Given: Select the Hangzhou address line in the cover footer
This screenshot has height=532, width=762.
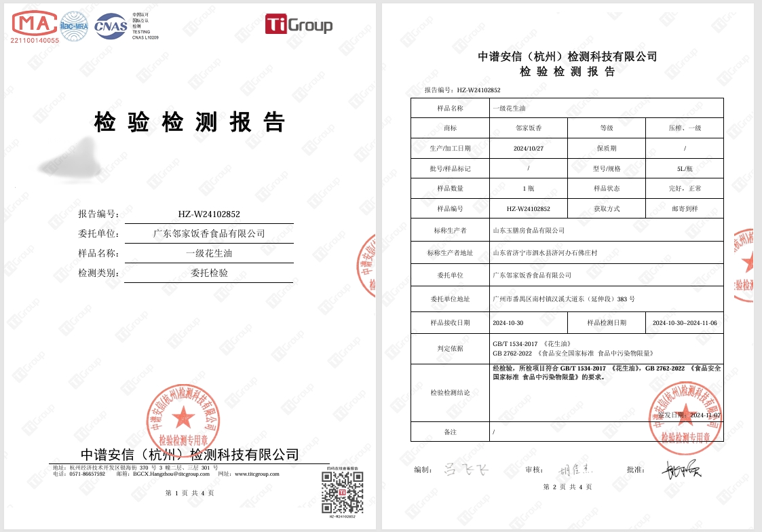Looking at the screenshot, I should 136,468.
